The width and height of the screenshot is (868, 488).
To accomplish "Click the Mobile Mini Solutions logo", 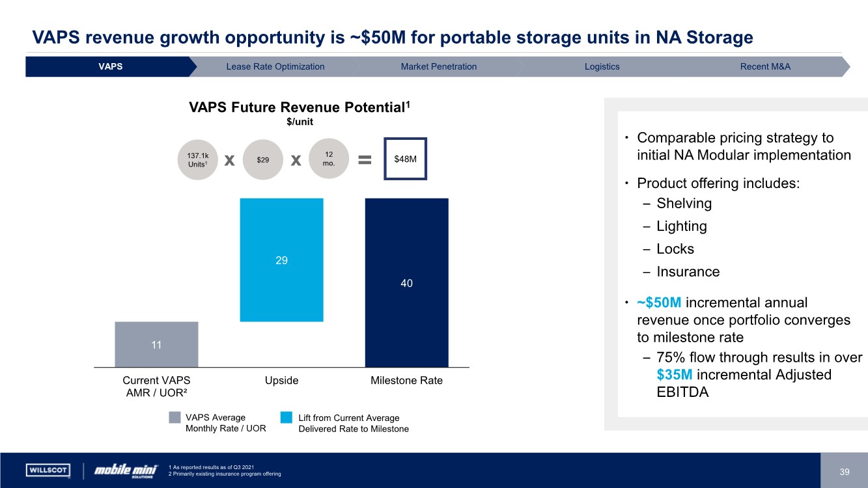I will point(126,470).
